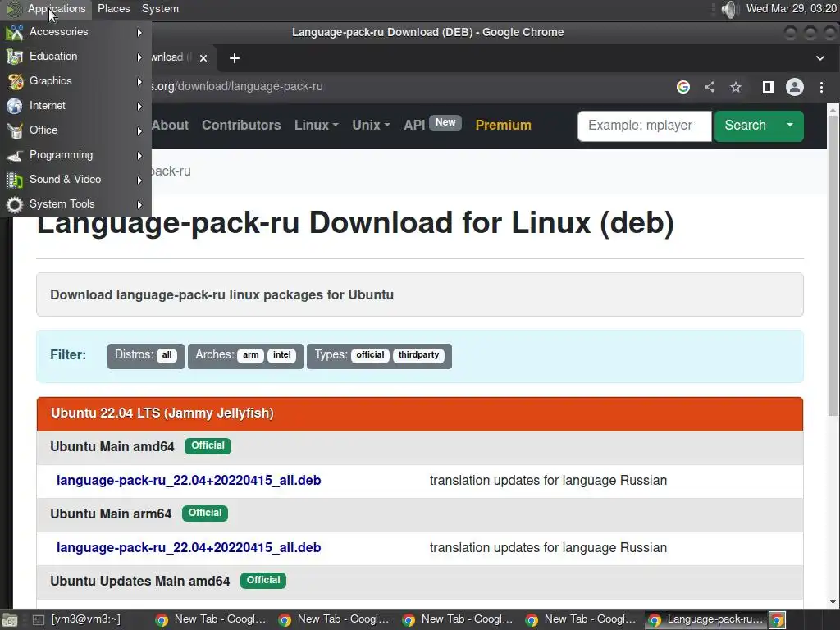Expand the Unix dropdown in navbar
The width and height of the screenshot is (840, 630).
[371, 125]
